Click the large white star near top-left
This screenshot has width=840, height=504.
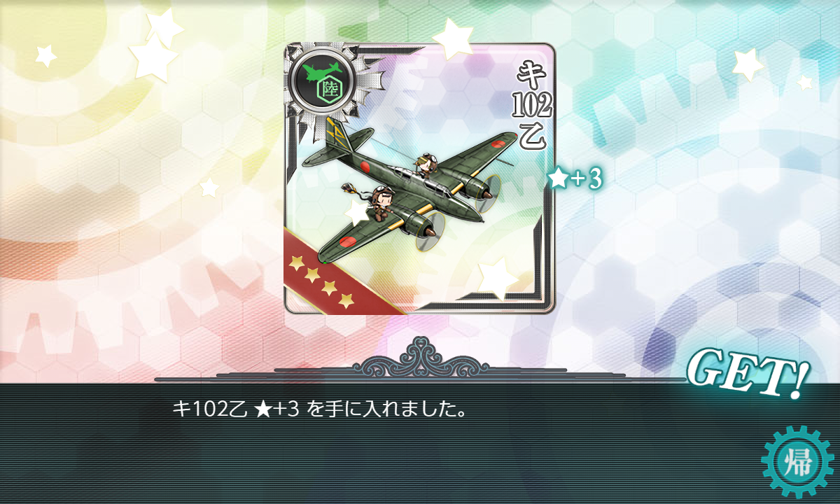coord(155,48)
